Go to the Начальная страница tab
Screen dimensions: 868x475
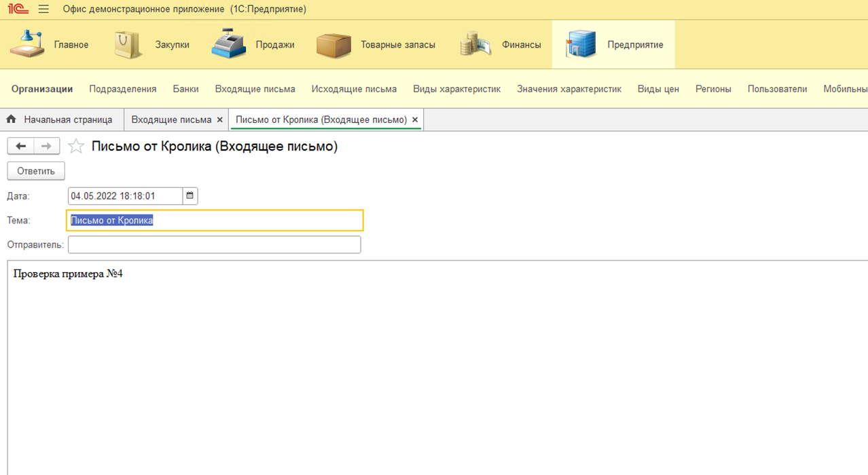click(60, 119)
